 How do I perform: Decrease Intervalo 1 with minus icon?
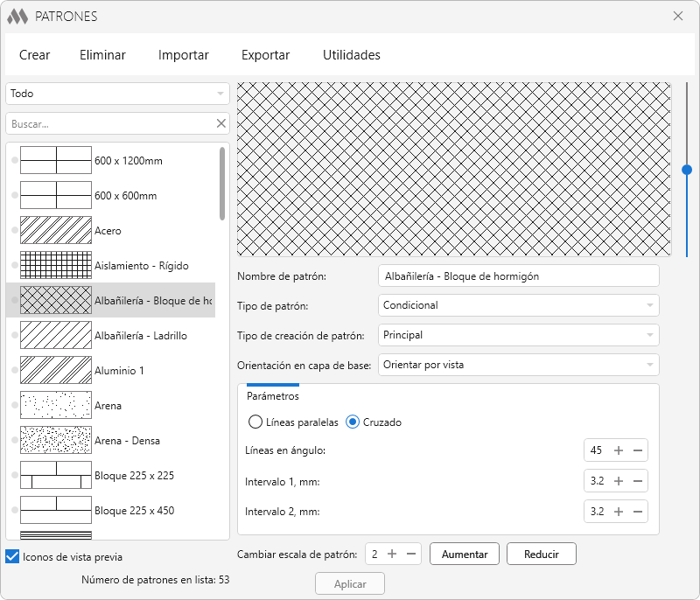(x=638, y=481)
